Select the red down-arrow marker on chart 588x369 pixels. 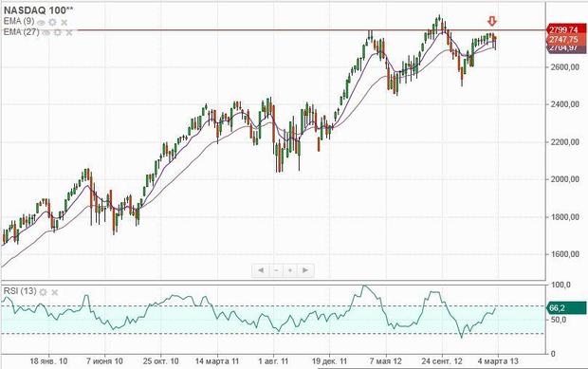click(492, 21)
